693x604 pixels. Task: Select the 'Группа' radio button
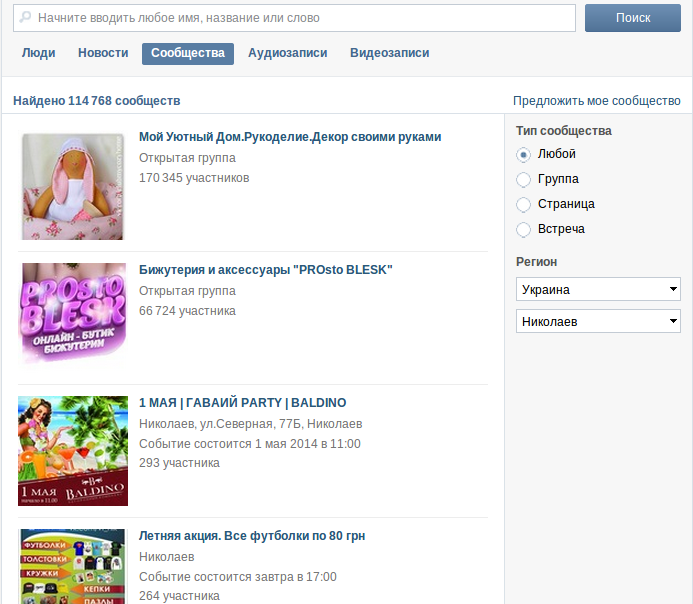pyautogui.click(x=523, y=180)
